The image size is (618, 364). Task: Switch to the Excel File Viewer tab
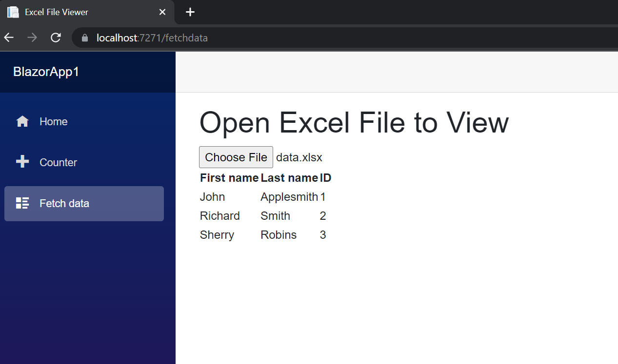55,12
